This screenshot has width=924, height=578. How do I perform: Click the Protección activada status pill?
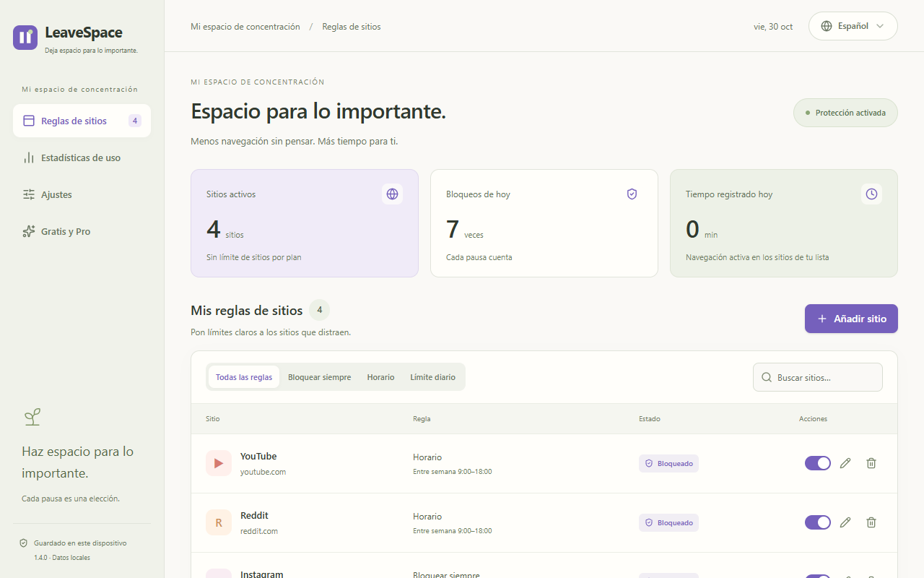[845, 113]
